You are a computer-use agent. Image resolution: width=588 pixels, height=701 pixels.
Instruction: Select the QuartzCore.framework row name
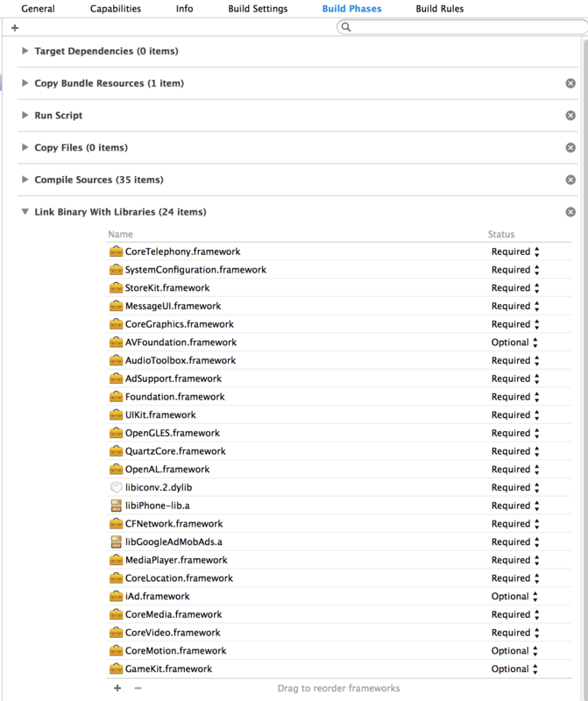pos(175,451)
